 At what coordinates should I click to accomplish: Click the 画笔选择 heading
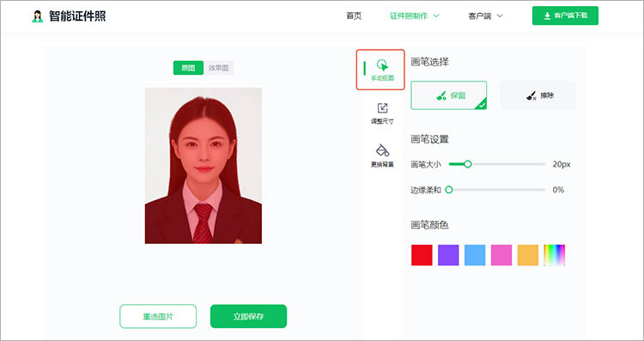point(429,62)
